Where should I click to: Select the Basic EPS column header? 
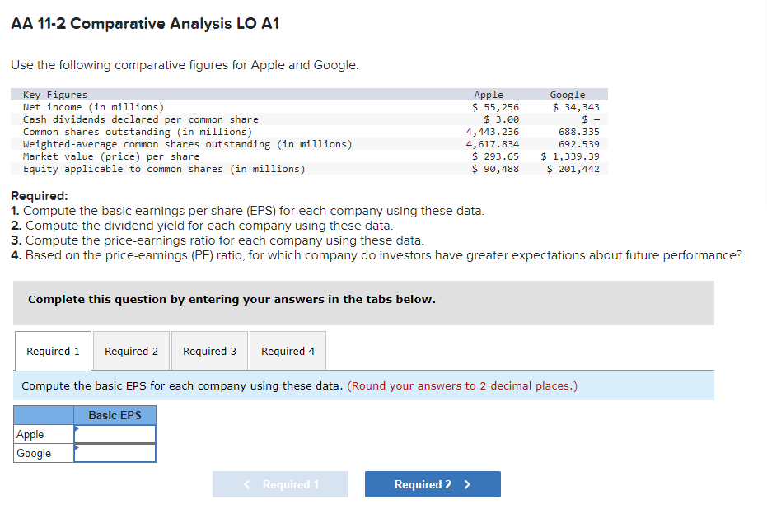click(x=115, y=415)
